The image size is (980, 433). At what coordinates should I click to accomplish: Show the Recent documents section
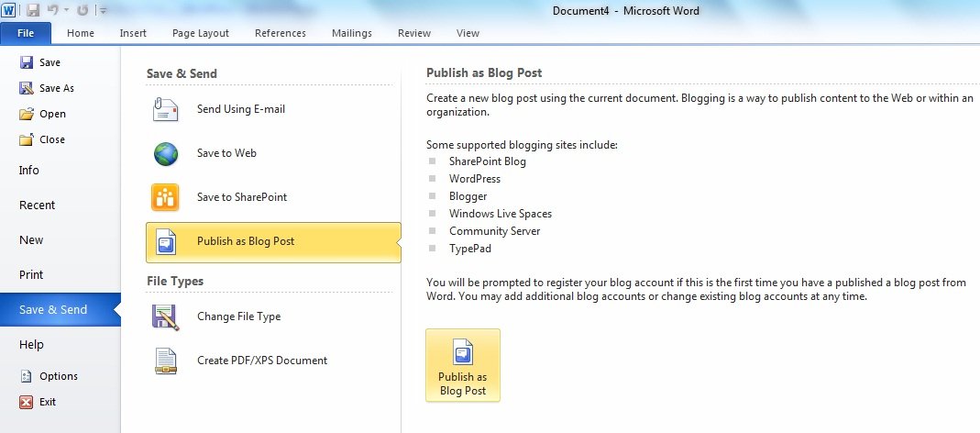click(37, 205)
